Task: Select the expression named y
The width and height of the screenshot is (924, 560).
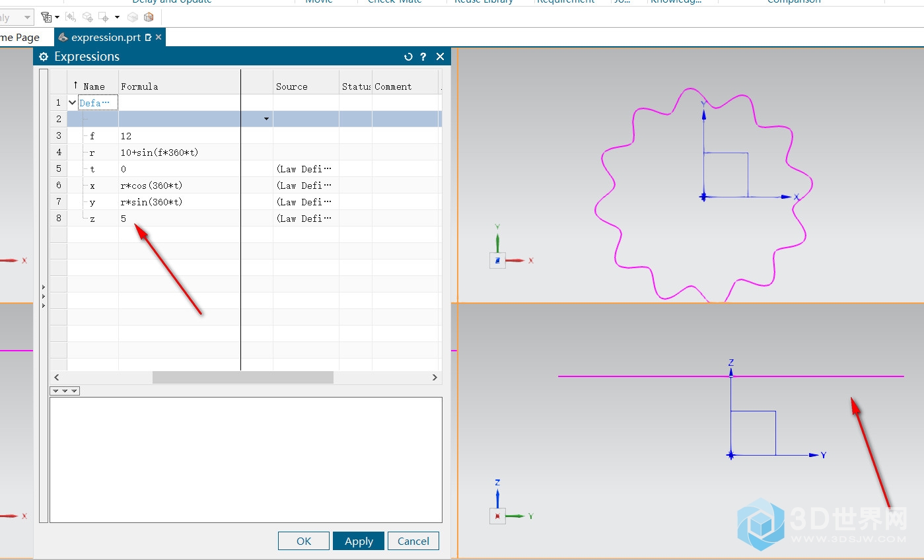Action: [x=92, y=202]
